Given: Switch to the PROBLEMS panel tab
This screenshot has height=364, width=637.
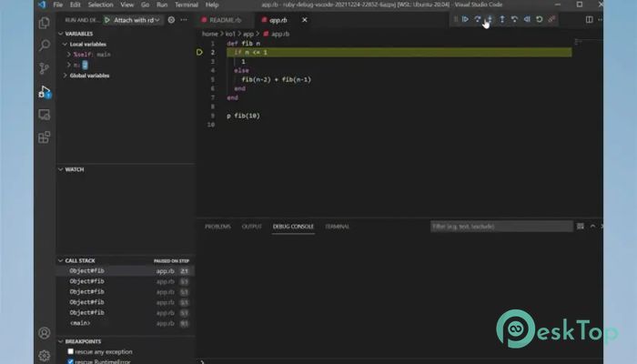Looking at the screenshot, I should click(217, 227).
